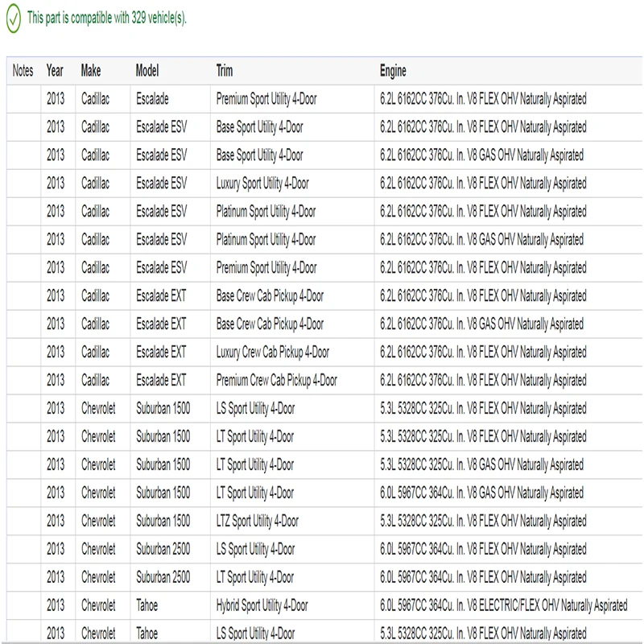
Task: Click the Year column header
Action: 55,71
